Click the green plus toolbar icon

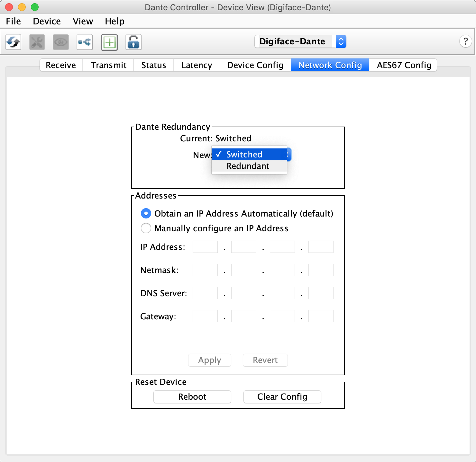(x=109, y=42)
